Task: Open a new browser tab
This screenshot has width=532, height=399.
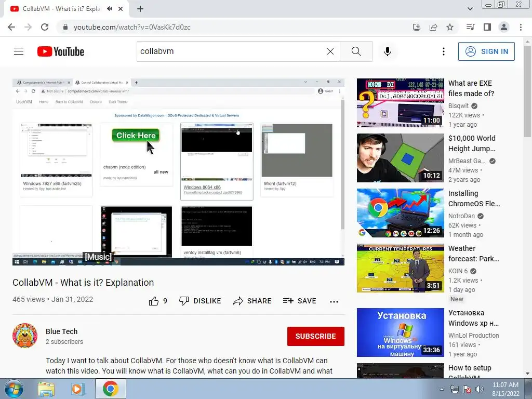Action: point(140,9)
